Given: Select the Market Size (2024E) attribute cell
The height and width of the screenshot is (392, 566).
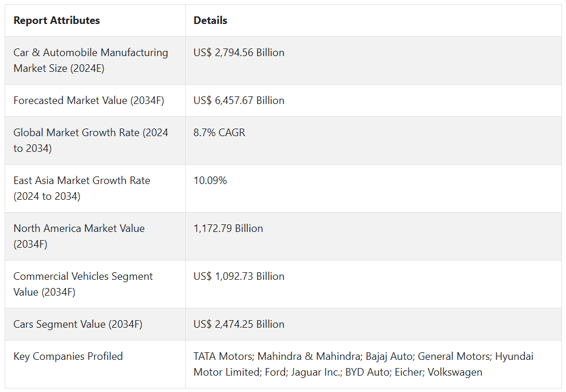Looking at the screenshot, I should [91, 60].
